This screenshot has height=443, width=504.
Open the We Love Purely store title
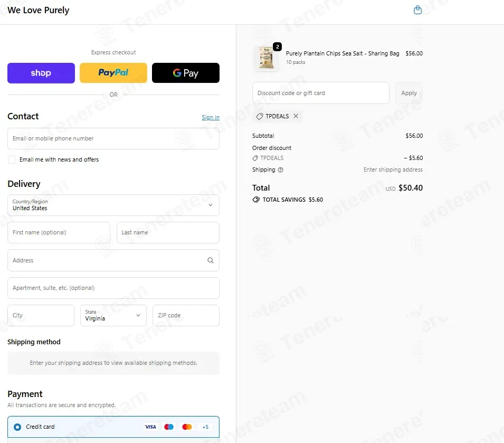pos(38,10)
